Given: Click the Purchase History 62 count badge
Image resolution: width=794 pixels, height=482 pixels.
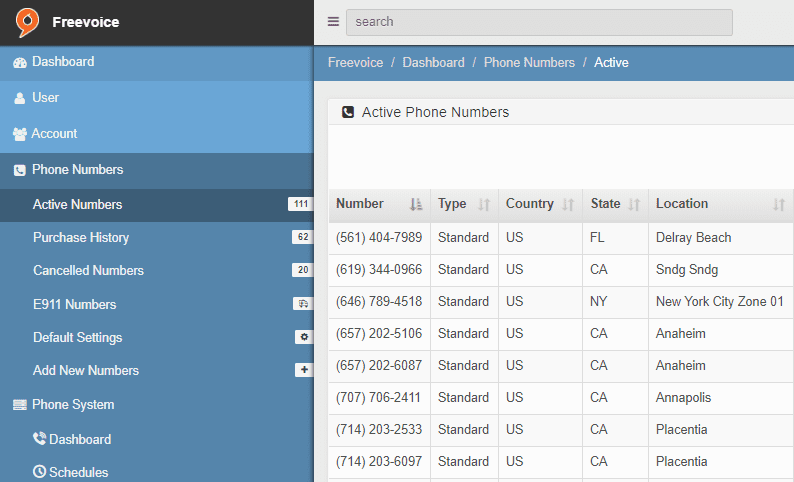Looking at the screenshot, I should click(x=303, y=236).
